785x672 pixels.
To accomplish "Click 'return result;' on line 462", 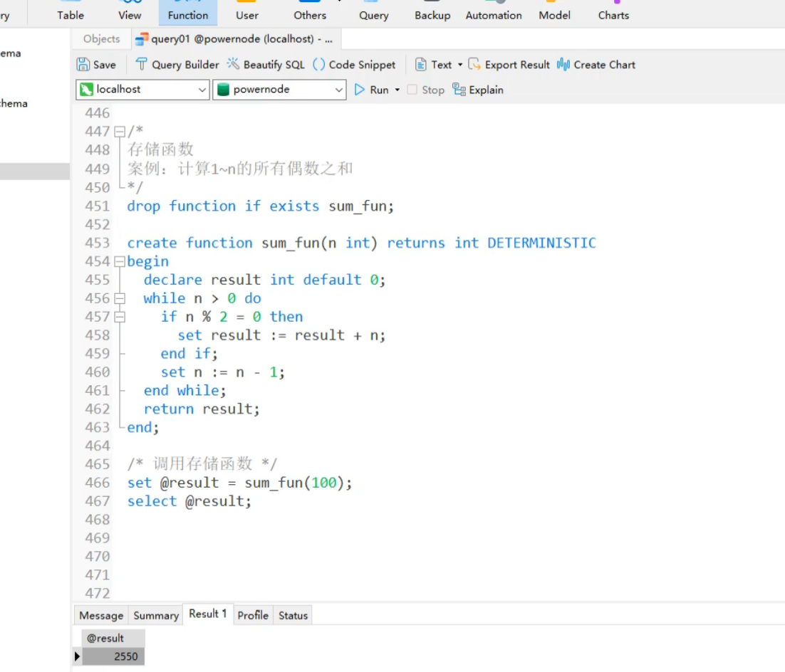I will pyautogui.click(x=202, y=409).
